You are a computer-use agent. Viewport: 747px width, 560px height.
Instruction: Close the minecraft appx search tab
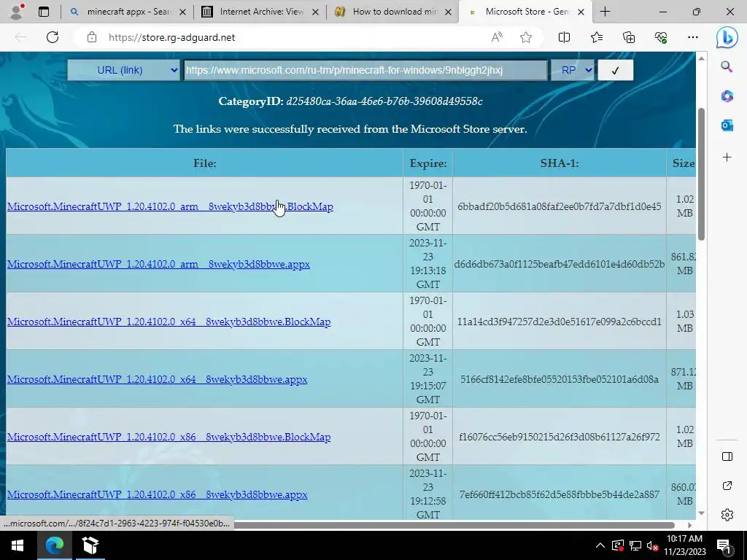point(182,12)
